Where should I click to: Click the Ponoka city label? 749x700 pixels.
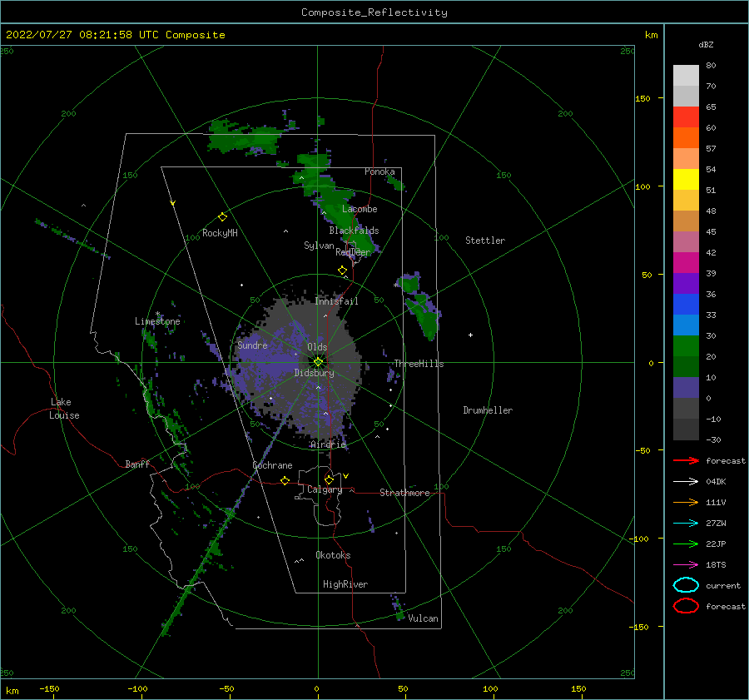point(379,171)
